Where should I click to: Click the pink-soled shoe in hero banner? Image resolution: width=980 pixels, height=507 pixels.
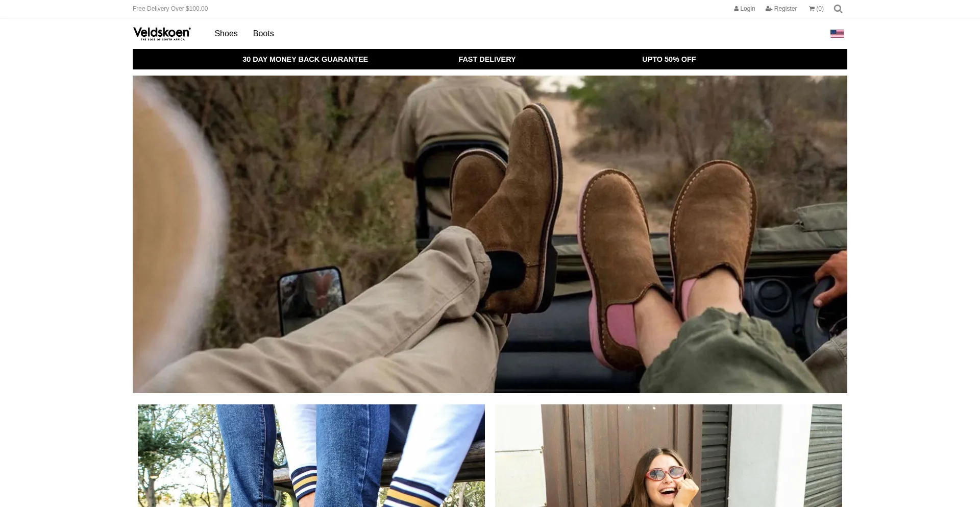click(x=618, y=286)
